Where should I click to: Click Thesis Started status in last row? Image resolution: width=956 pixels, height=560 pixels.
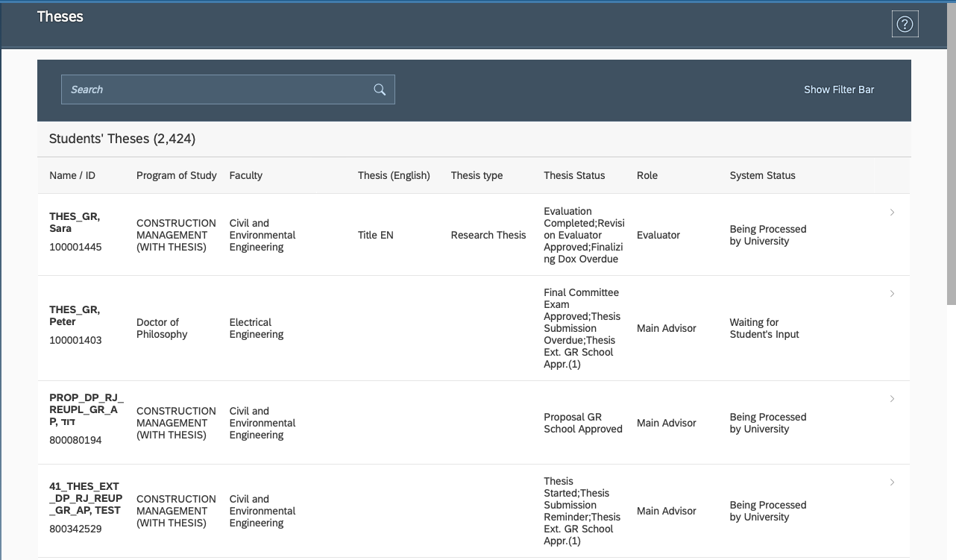(582, 511)
